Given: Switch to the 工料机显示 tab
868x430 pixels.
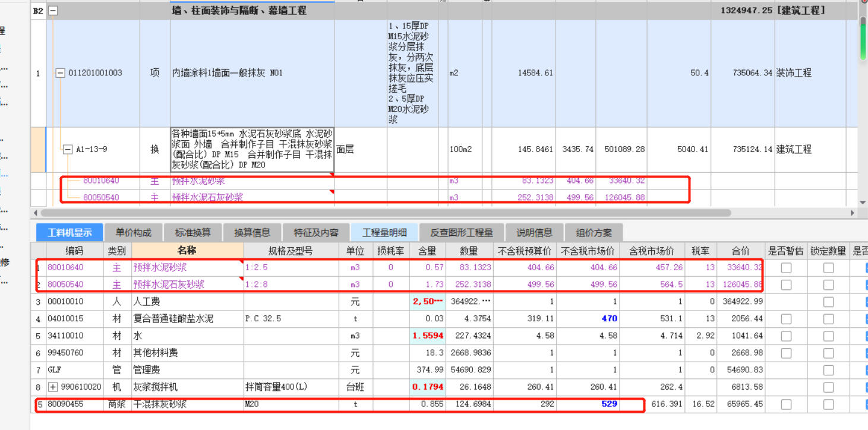Looking at the screenshot, I should pos(70,232).
